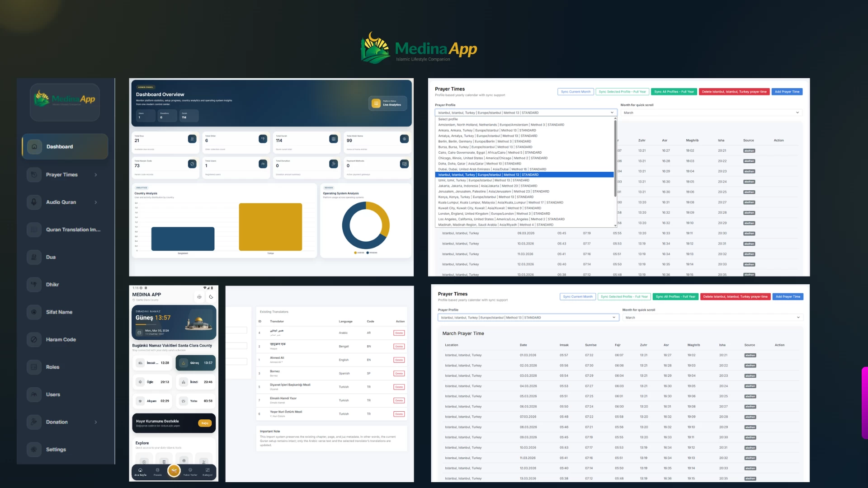This screenshot has width=868, height=488.
Task: Click the Total Dua card icon
Action: pos(192,139)
